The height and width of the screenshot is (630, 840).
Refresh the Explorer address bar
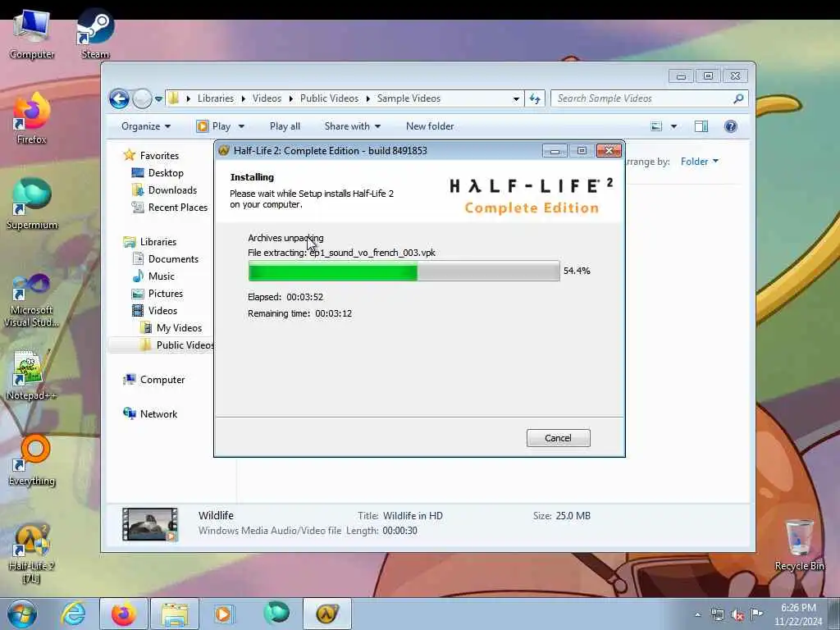(535, 98)
